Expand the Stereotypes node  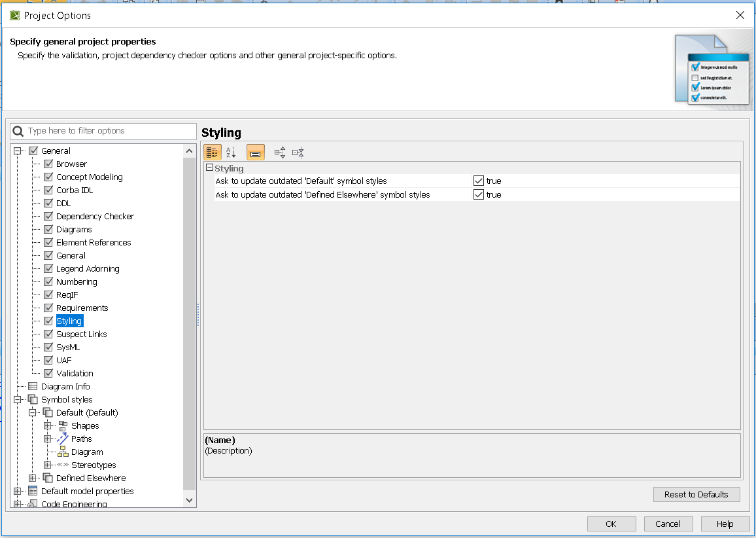(x=47, y=465)
